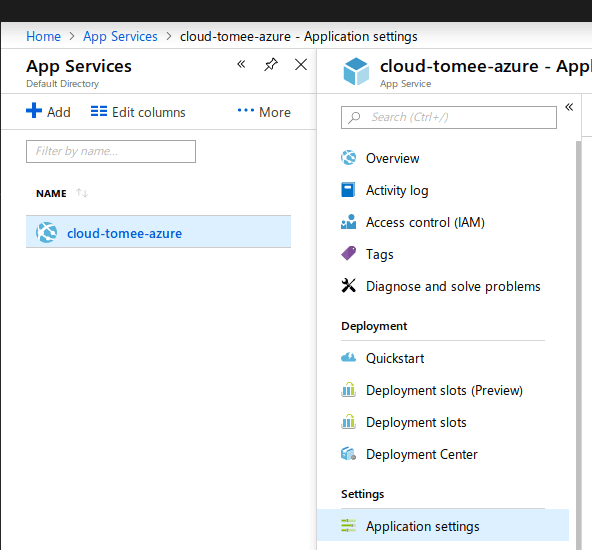This screenshot has width=592, height=550.
Task: Pin the App Services blade
Action: tap(271, 65)
